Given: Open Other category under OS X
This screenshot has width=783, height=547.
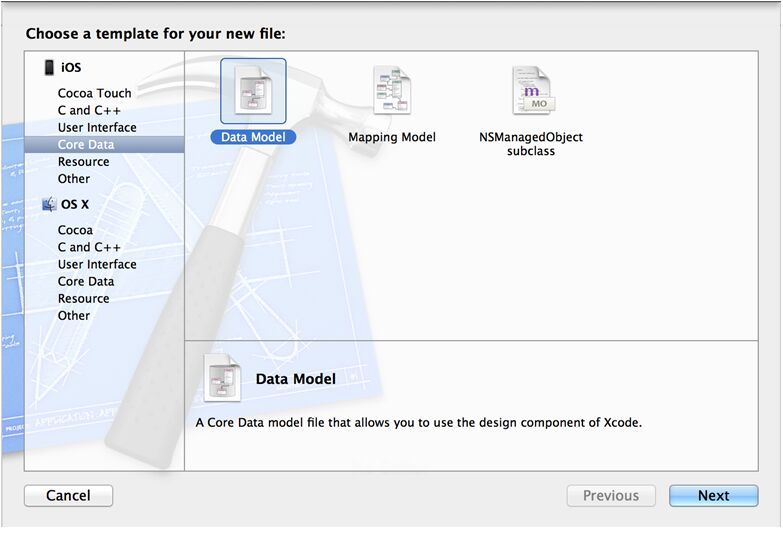Looking at the screenshot, I should coord(74,315).
